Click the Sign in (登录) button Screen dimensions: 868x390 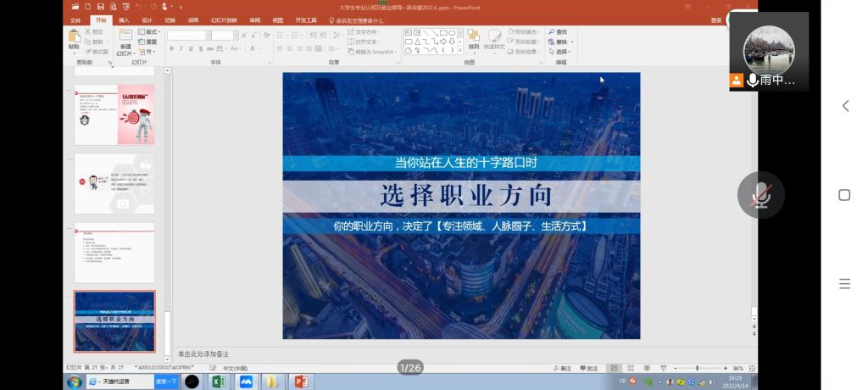pos(716,19)
